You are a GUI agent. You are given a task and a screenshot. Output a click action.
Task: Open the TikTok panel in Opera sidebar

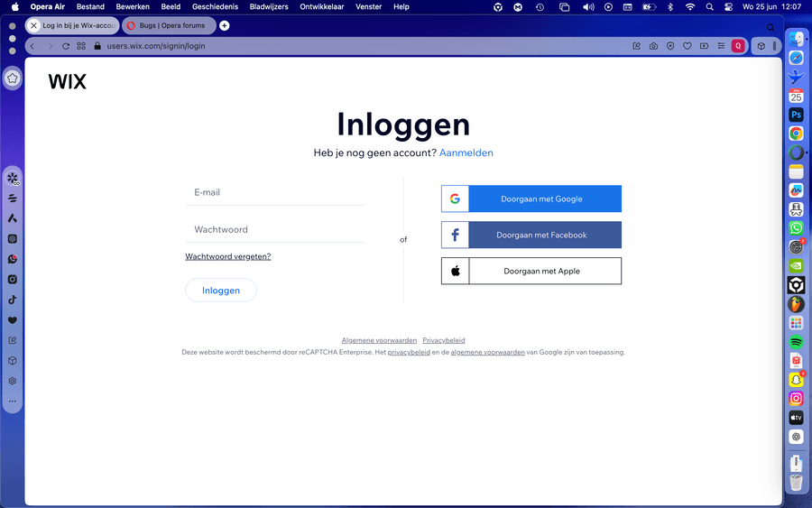[x=13, y=300]
